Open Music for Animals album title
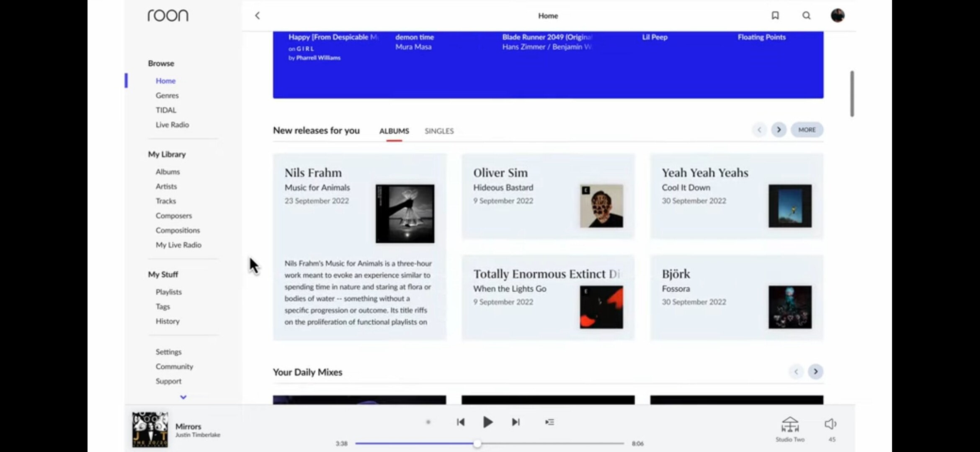This screenshot has width=980, height=452. [317, 187]
